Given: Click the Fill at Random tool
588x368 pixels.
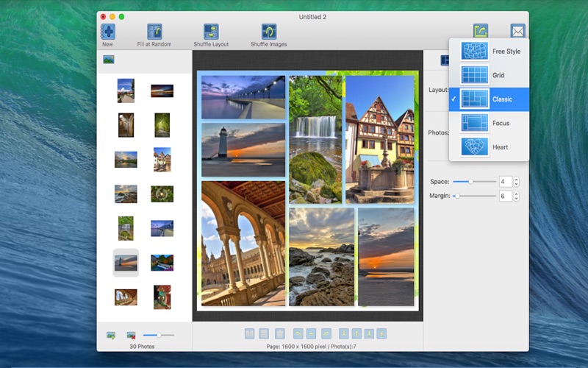Looking at the screenshot, I should 154,32.
